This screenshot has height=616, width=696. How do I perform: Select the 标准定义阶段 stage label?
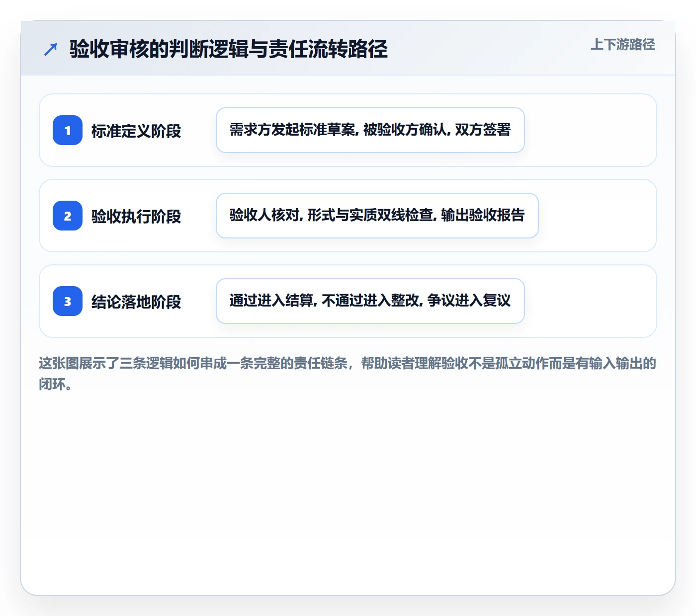(x=136, y=131)
